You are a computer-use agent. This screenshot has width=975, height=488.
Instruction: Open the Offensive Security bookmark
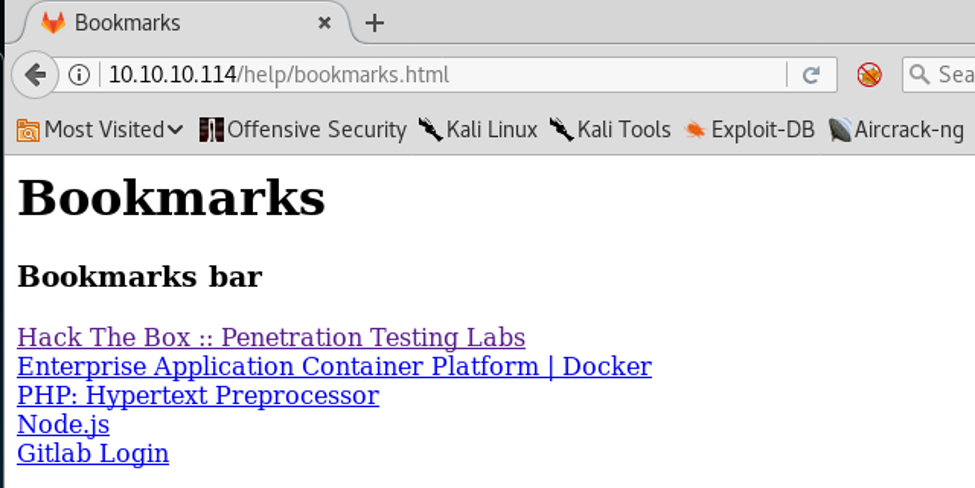coord(303,129)
